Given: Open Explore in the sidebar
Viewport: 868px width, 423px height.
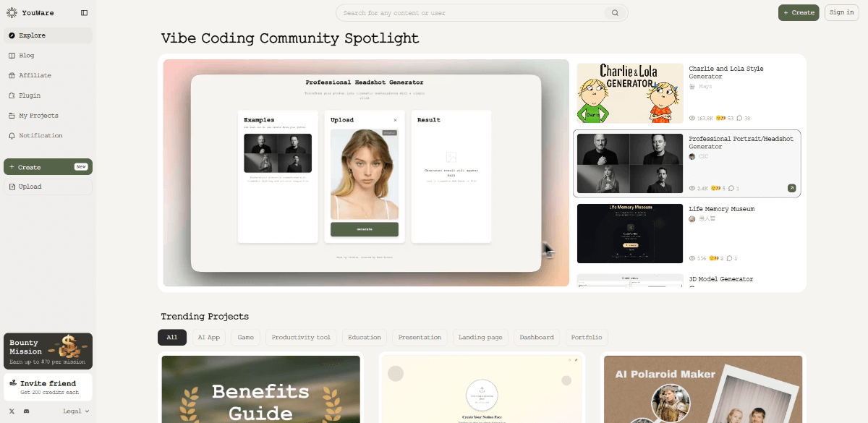Looking at the screenshot, I should [x=48, y=35].
